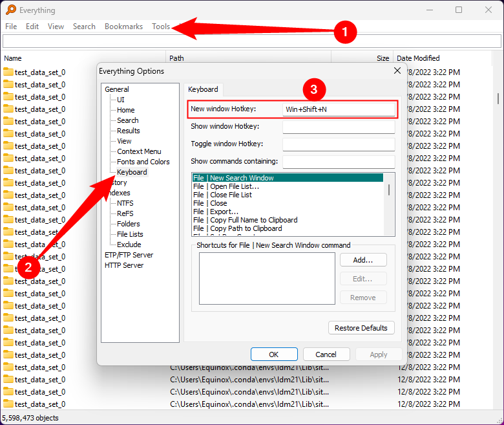Open the NTFS indexes settings page

pyautogui.click(x=125, y=203)
